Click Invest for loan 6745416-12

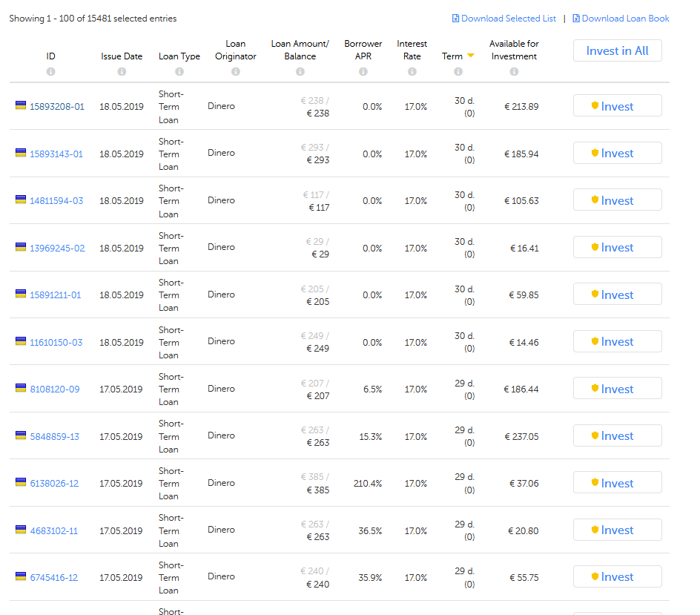pos(617,577)
